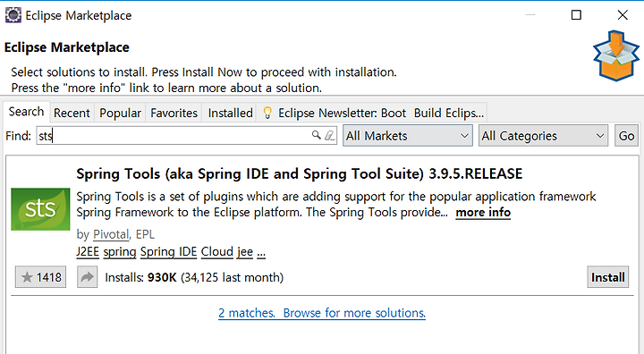Open the more info link
The width and height of the screenshot is (644, 354).
[x=483, y=213]
